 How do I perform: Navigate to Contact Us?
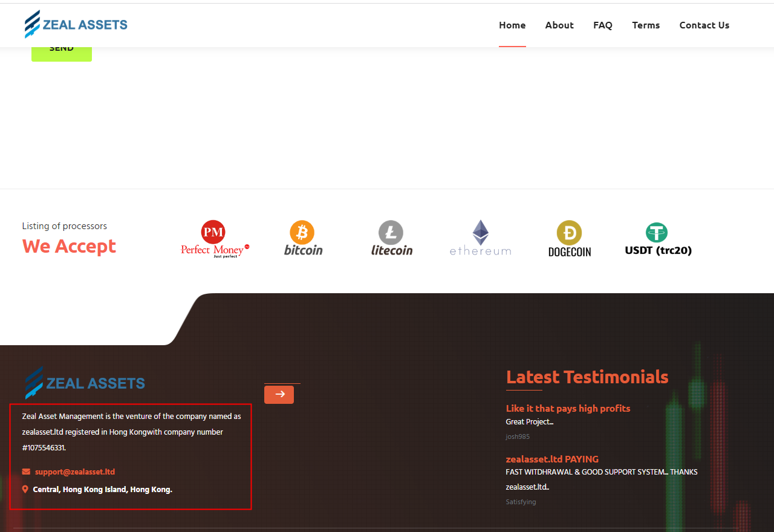(704, 25)
